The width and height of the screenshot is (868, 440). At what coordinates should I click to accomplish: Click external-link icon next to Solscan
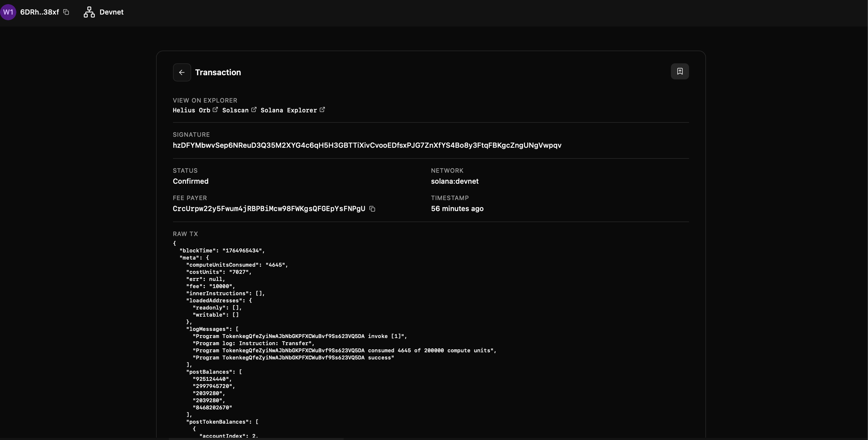pos(254,110)
